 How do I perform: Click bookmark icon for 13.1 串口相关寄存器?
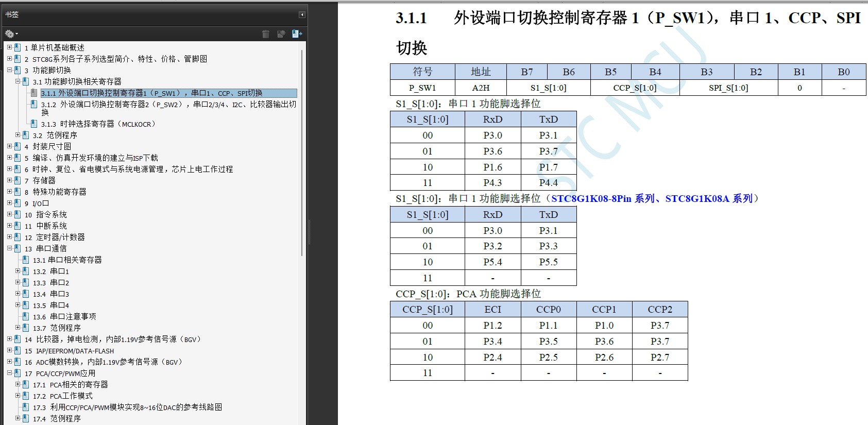(x=26, y=260)
